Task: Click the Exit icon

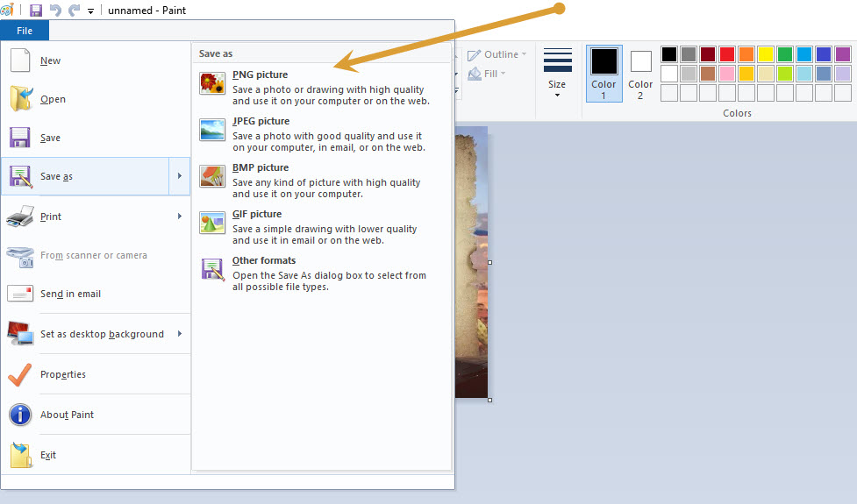Action: [x=21, y=456]
